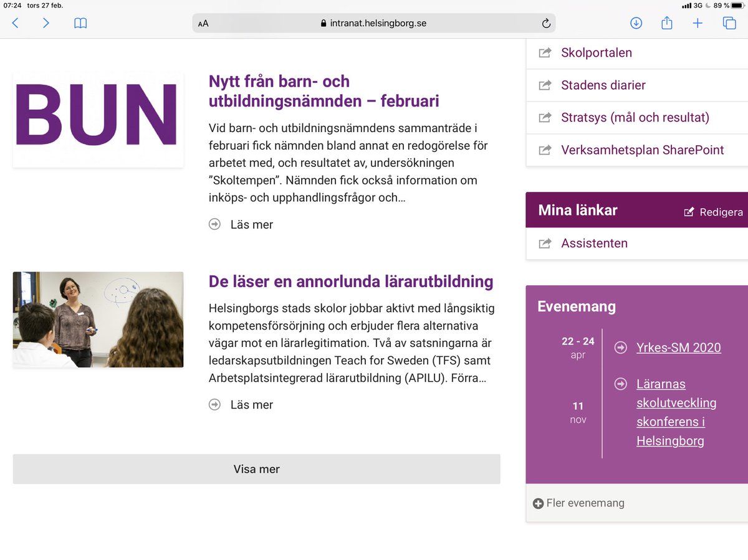Open headline De läser en annorlunda lärarutbildning

point(351,282)
